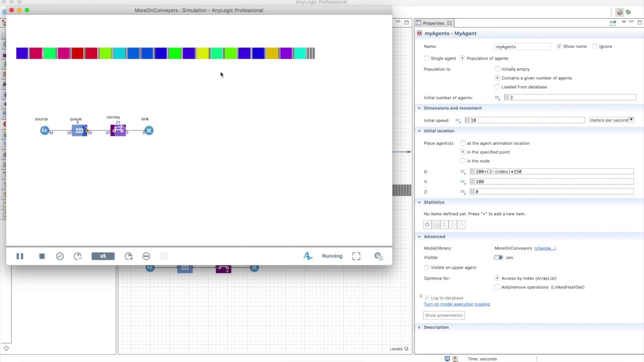Viewport: 644px width, 362px height.
Task: Click the slow down simulation clock icon
Action: coord(78,256)
